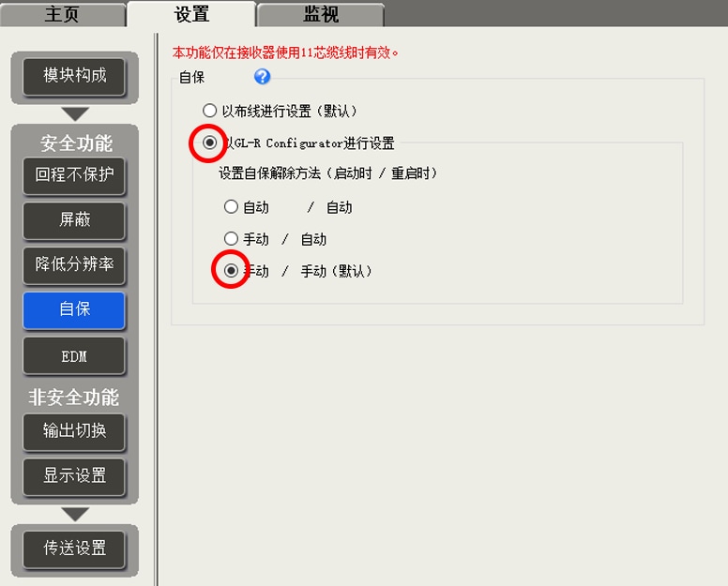Open the 模块构成 page

[75, 75]
